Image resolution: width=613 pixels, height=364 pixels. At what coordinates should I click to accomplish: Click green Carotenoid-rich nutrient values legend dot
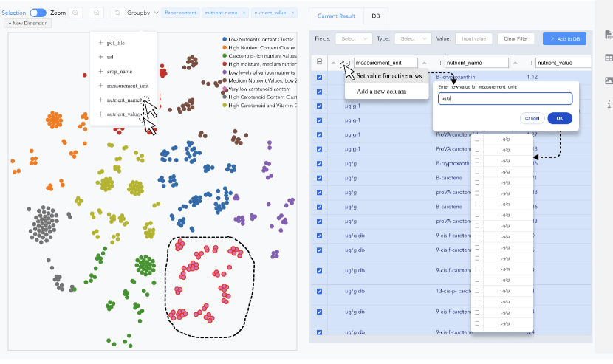pyautogui.click(x=225, y=55)
